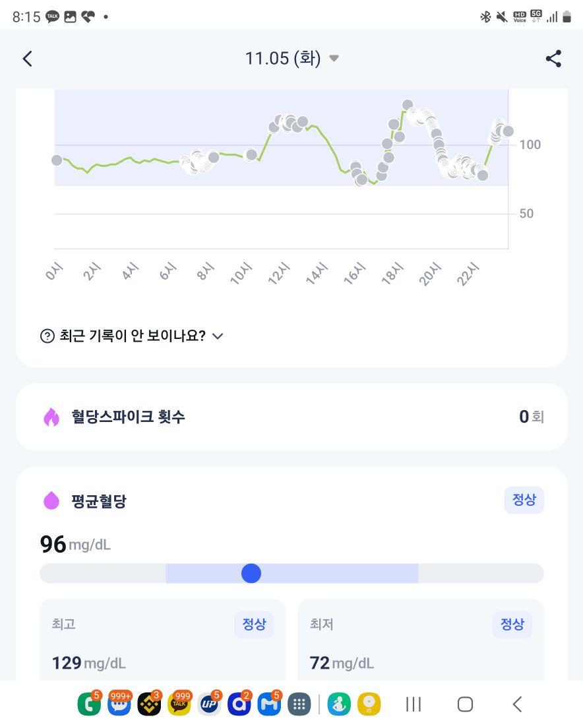
Task: Tap the purple flame spike icon
Action: 51,417
